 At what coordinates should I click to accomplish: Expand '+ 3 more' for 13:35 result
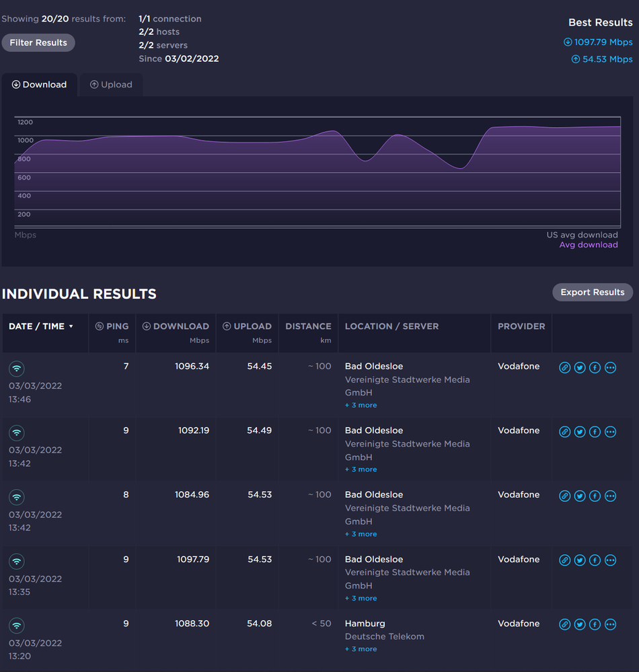coord(361,599)
